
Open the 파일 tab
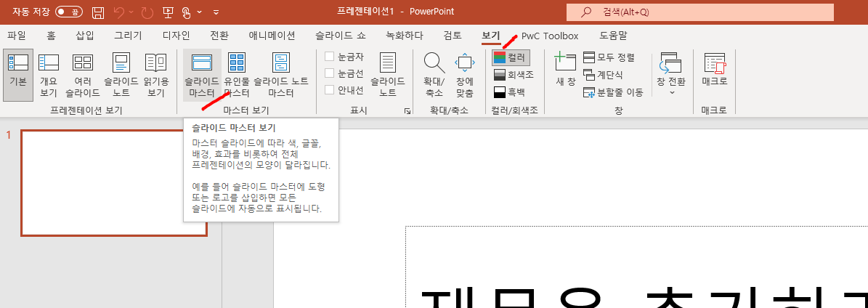click(17, 36)
